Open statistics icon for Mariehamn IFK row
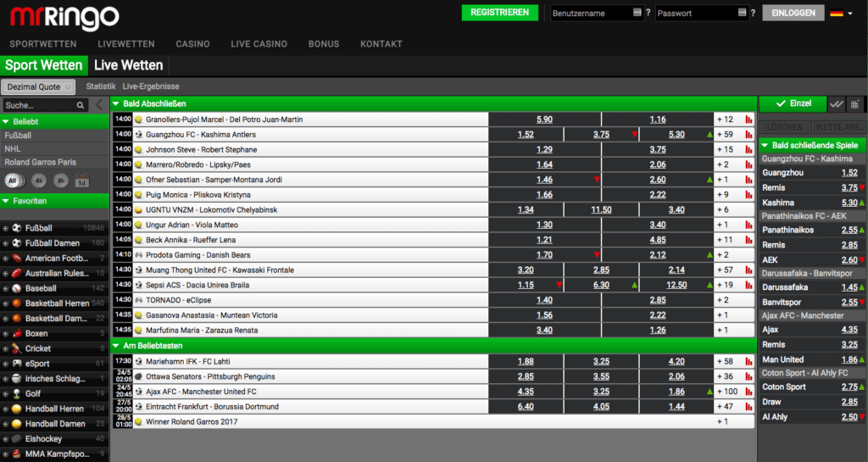 749,361
